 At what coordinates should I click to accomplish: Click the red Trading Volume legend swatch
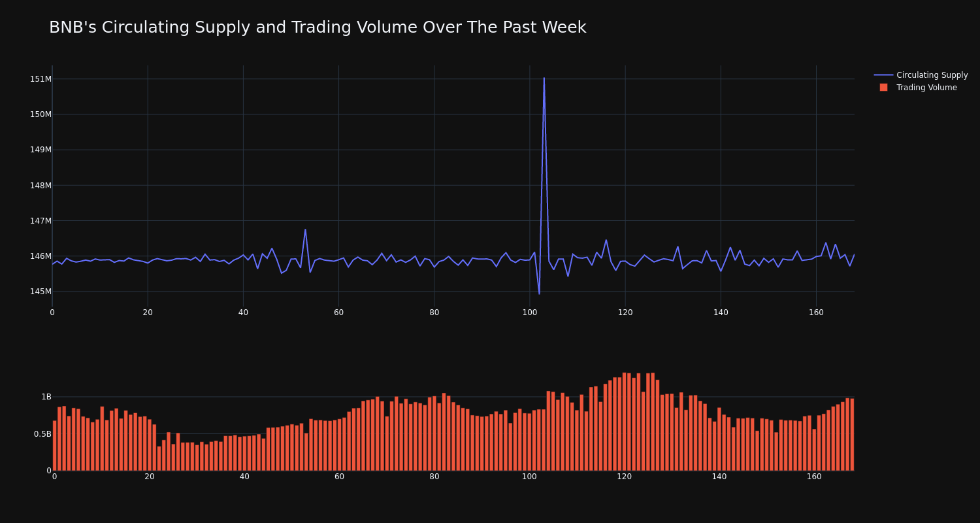click(x=883, y=88)
